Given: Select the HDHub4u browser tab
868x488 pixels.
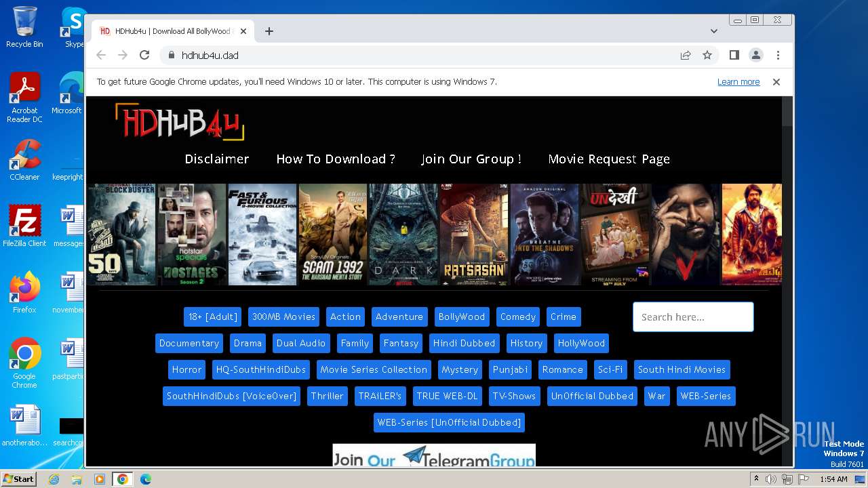Looking at the screenshot, I should (x=173, y=31).
